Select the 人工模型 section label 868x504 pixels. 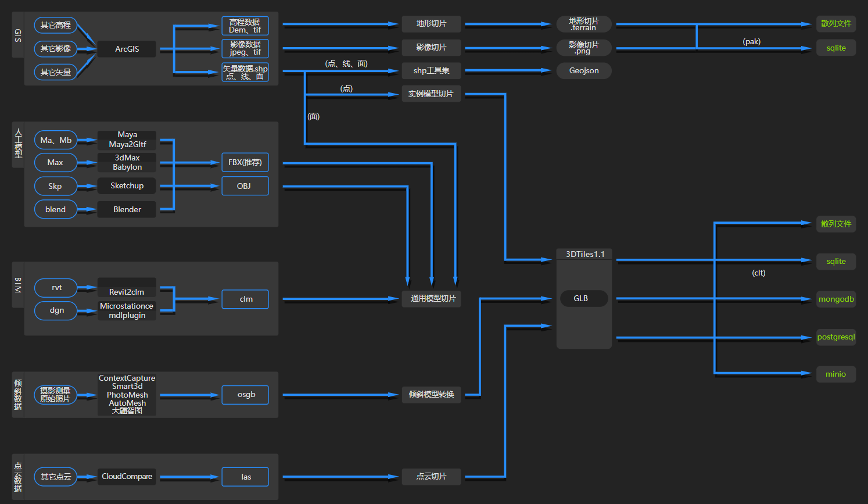pyautogui.click(x=18, y=144)
